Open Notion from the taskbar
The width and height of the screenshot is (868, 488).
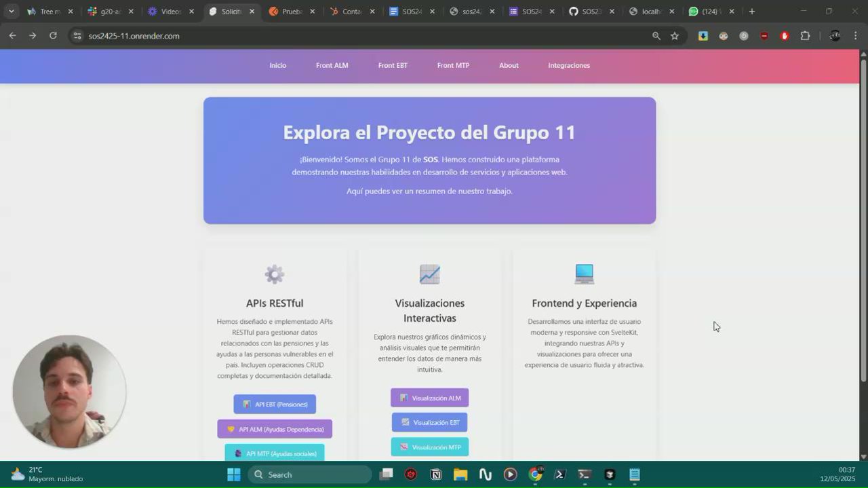point(436,474)
